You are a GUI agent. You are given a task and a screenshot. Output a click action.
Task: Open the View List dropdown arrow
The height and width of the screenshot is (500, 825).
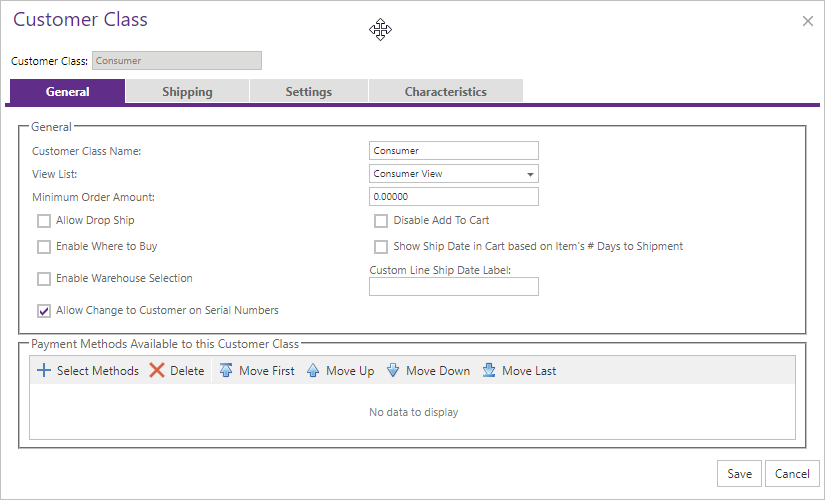(530, 174)
